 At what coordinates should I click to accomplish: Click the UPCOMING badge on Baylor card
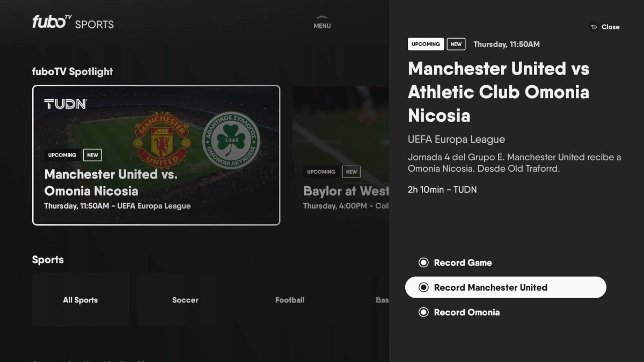(321, 172)
